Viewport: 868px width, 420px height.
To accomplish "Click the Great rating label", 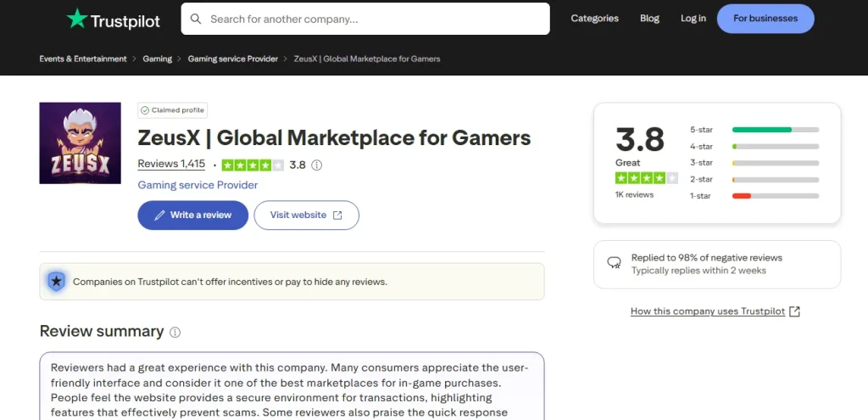I will coord(628,163).
